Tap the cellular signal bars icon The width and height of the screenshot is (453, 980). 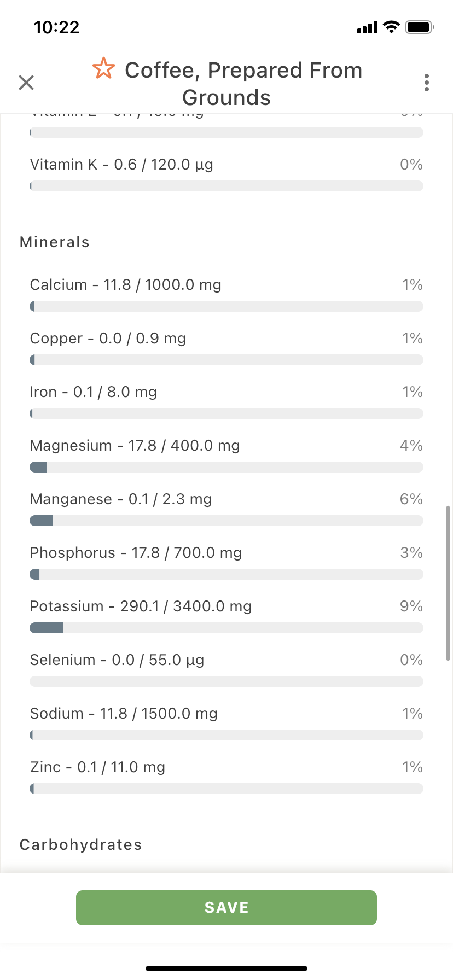(x=367, y=27)
